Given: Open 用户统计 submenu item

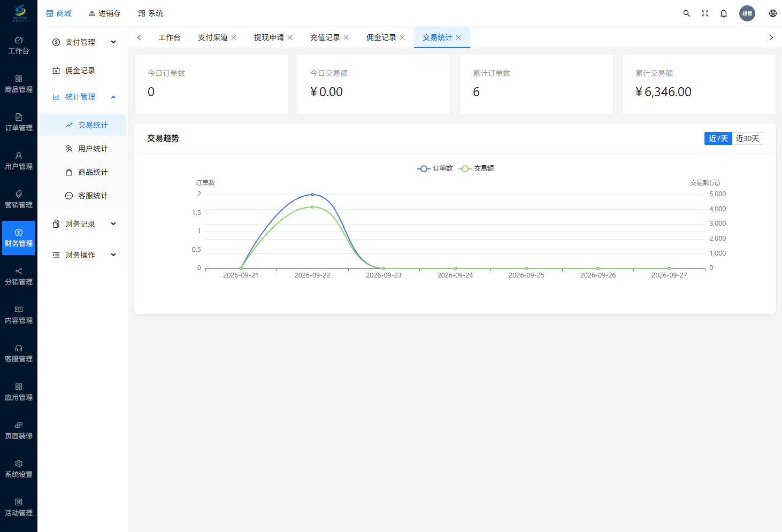Looking at the screenshot, I should pyautogui.click(x=82, y=149).
